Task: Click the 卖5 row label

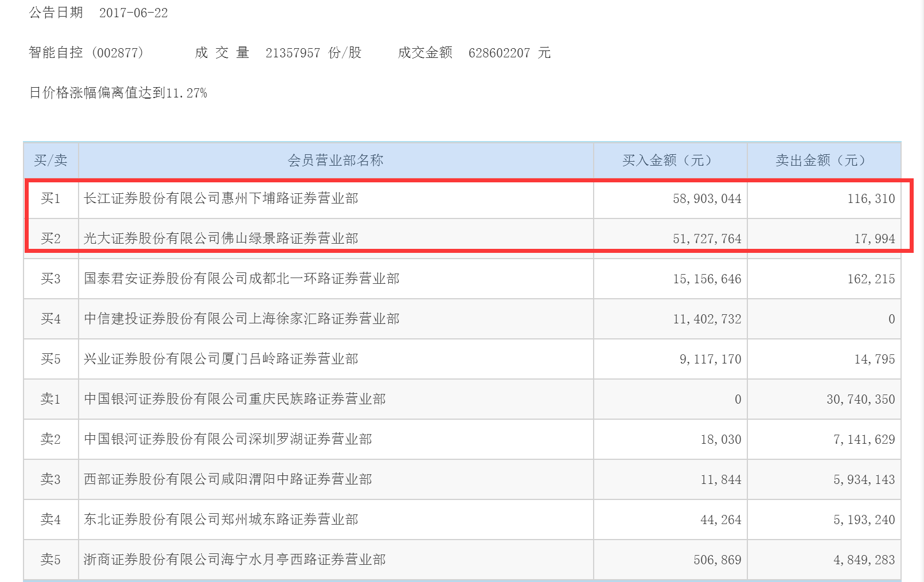Action: [50, 560]
